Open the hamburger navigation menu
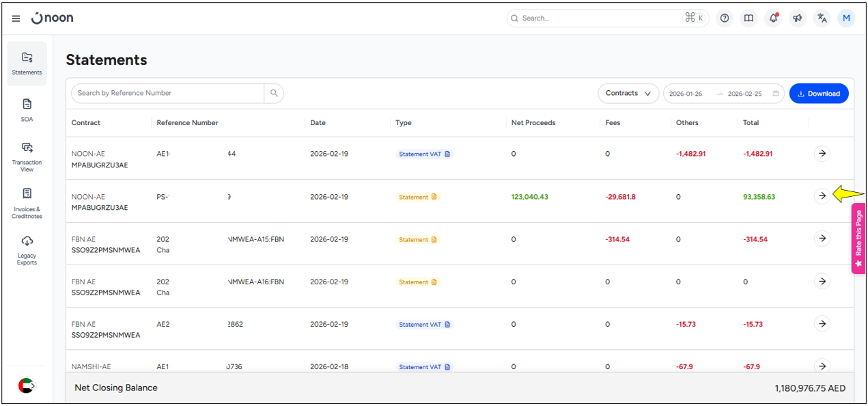 16,18
